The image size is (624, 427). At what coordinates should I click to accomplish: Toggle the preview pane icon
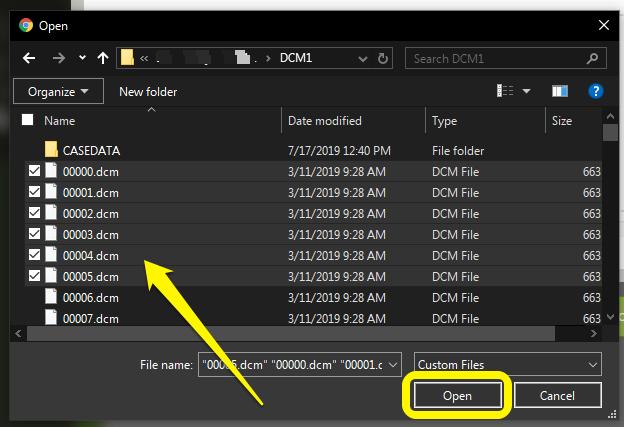(x=560, y=91)
